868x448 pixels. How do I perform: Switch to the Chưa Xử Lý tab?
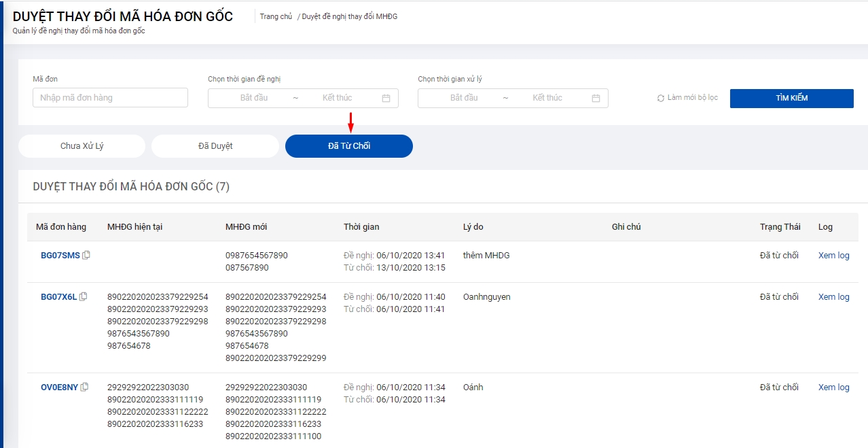[82, 146]
